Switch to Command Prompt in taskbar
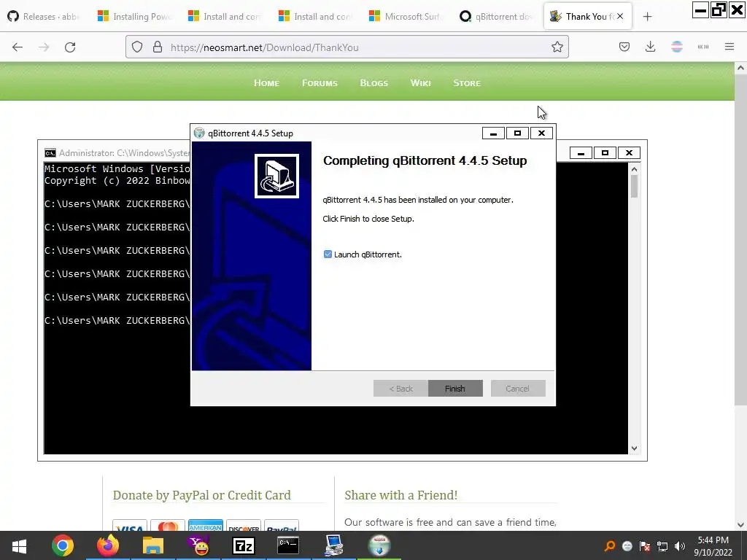747x560 pixels. click(289, 545)
